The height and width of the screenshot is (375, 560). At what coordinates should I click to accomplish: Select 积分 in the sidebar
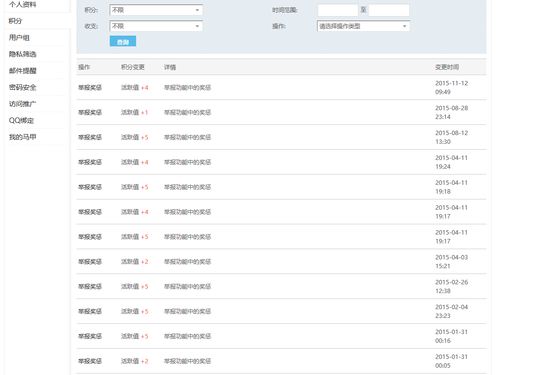click(x=15, y=21)
